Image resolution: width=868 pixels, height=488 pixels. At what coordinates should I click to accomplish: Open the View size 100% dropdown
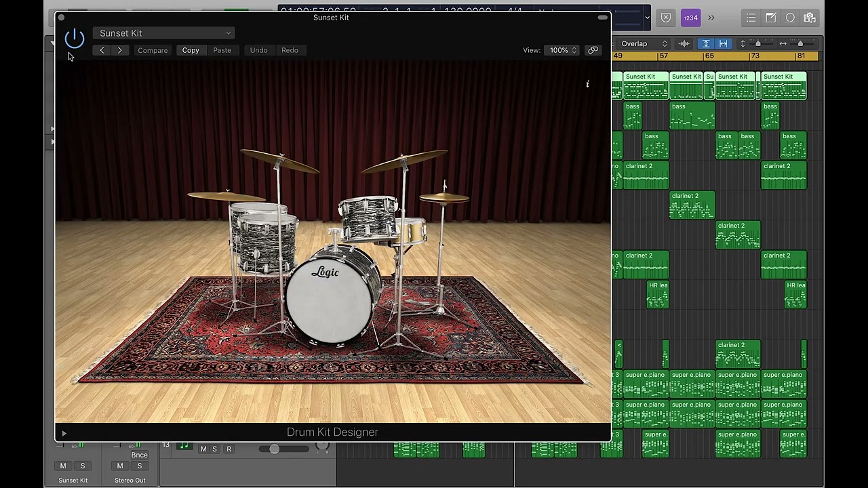click(563, 50)
